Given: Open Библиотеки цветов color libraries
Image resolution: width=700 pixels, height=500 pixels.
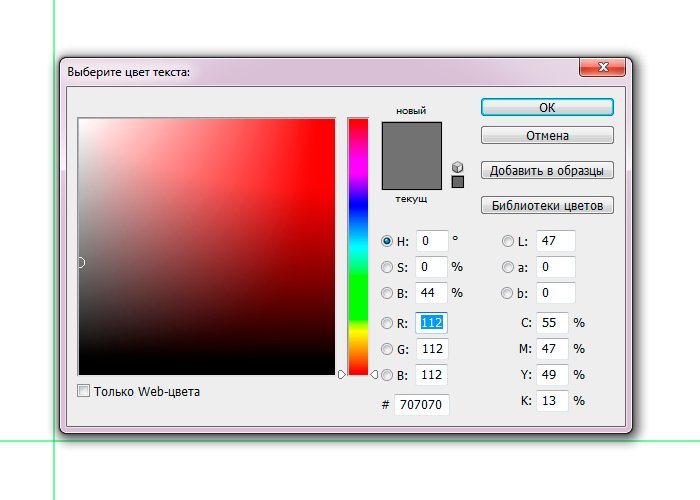Looking at the screenshot, I should click(547, 205).
